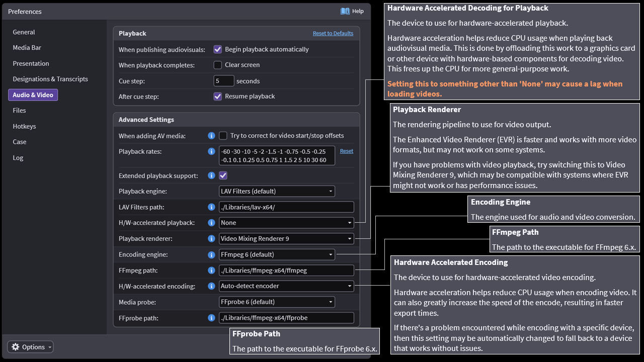Click info icon for Extended playback support
The image size is (644, 362).
pos(211,175)
